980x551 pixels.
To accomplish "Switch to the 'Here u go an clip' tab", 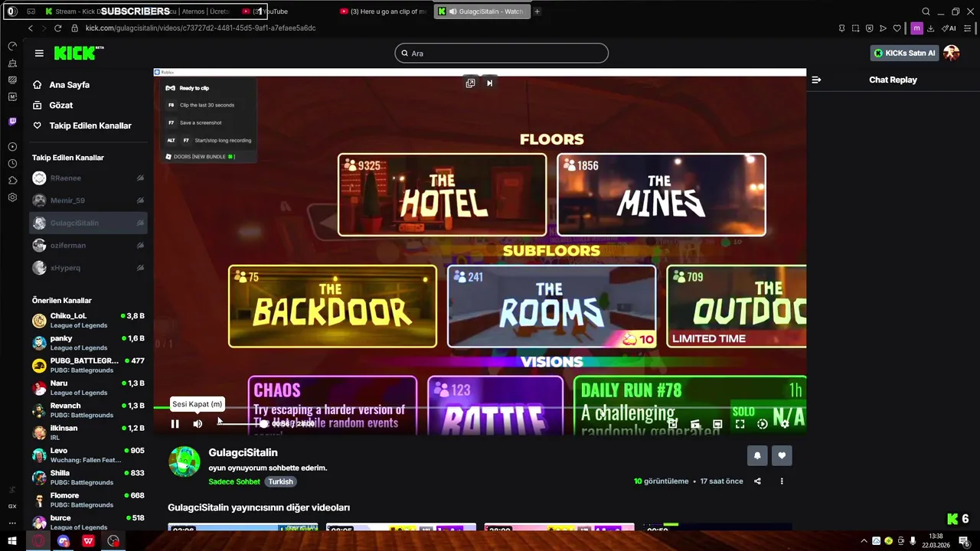I will point(383,11).
